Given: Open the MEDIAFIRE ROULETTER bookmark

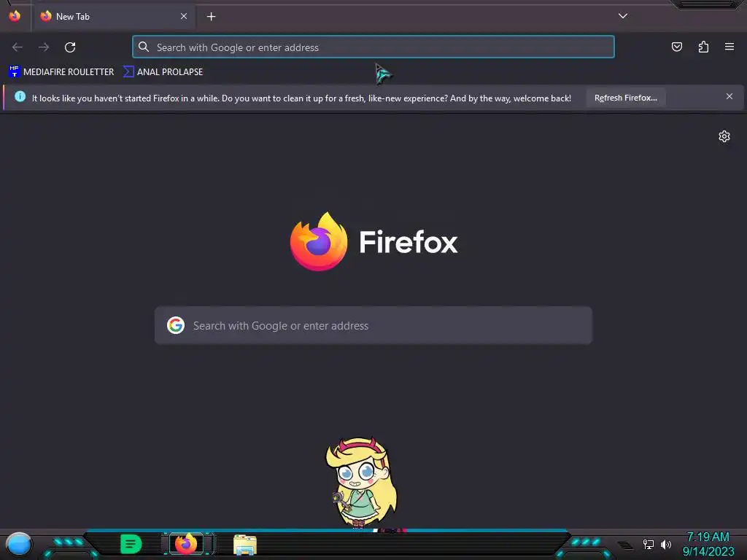Looking at the screenshot, I should (61, 72).
